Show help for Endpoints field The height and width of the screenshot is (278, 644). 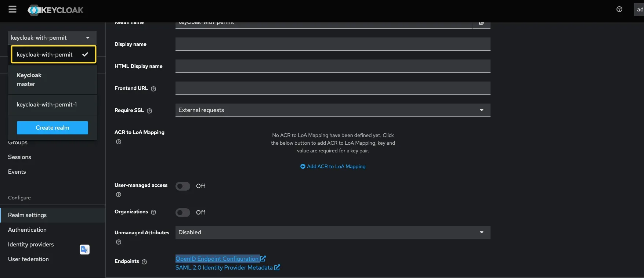pyautogui.click(x=144, y=262)
